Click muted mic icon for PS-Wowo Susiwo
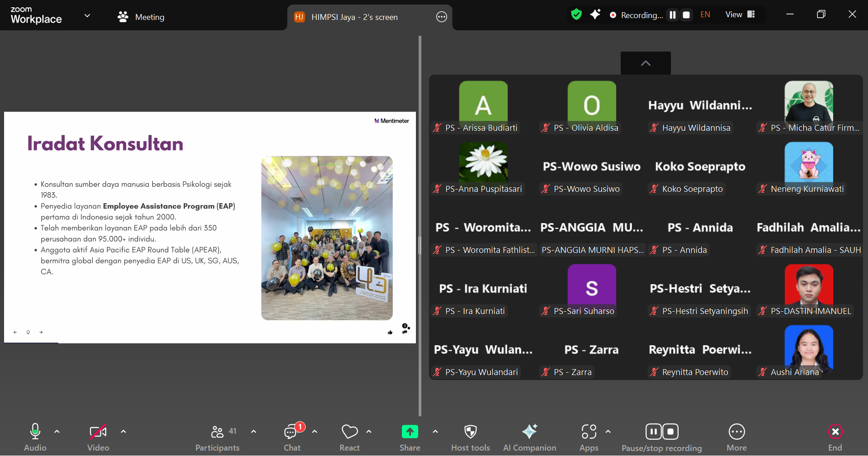This screenshot has height=456, width=868. pyautogui.click(x=546, y=189)
